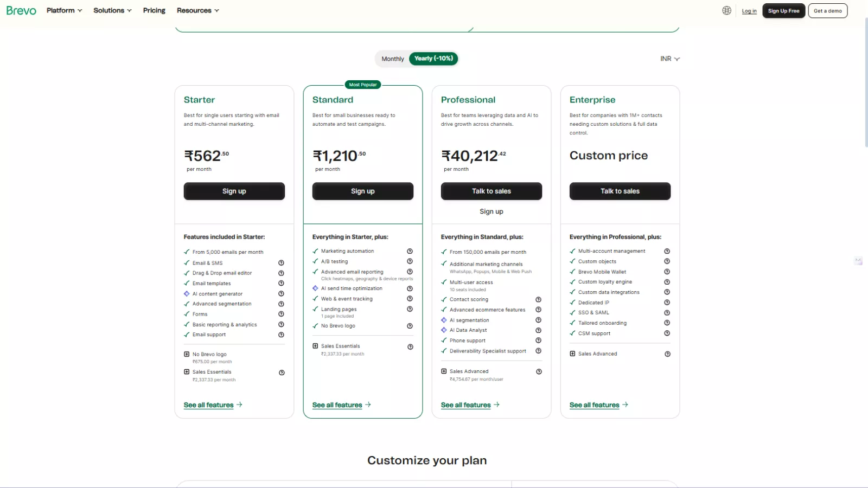
Task: Click the plus icon next to Sales Advanced add-on
Action: coord(444,371)
